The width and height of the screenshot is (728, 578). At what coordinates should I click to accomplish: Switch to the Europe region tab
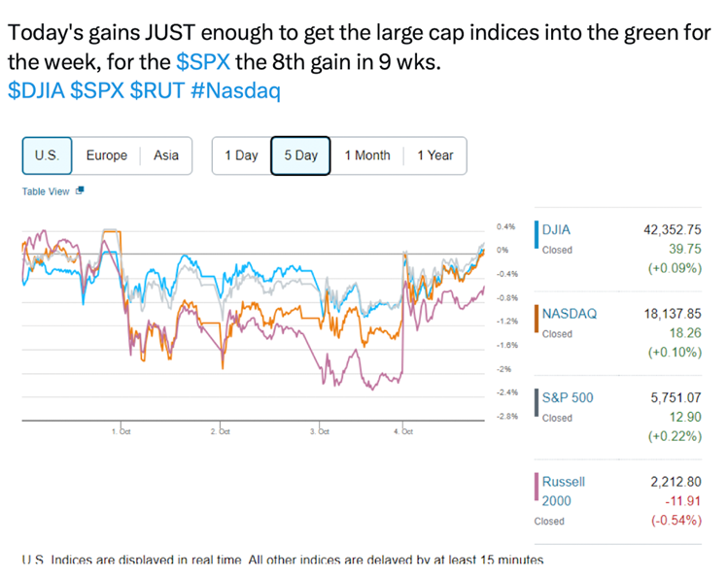[106, 155]
